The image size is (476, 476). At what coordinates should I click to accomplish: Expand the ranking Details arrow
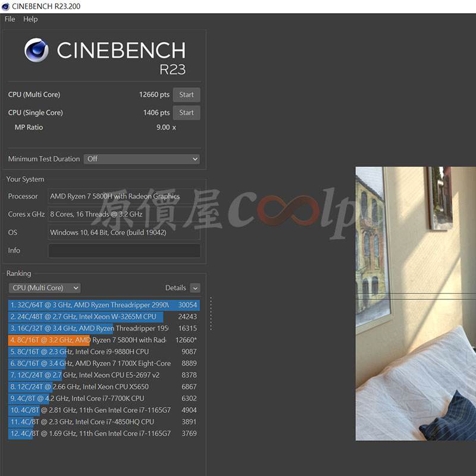195,288
